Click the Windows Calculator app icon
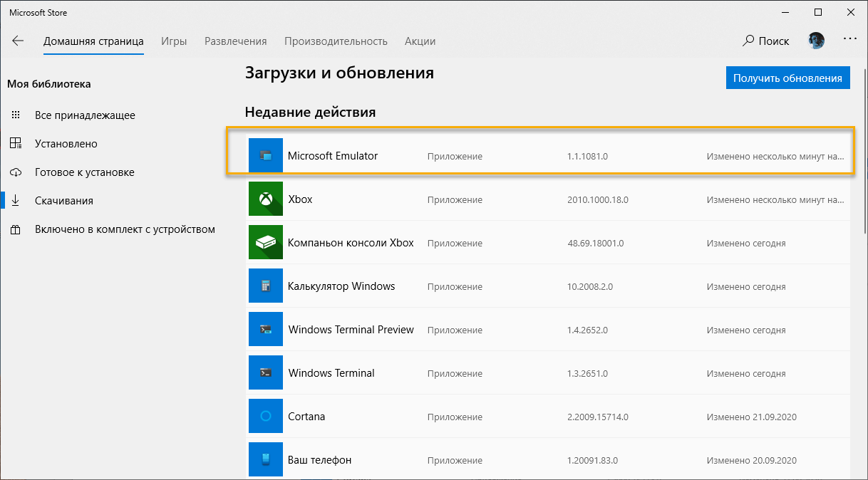Image resolution: width=868 pixels, height=480 pixels. pos(266,286)
